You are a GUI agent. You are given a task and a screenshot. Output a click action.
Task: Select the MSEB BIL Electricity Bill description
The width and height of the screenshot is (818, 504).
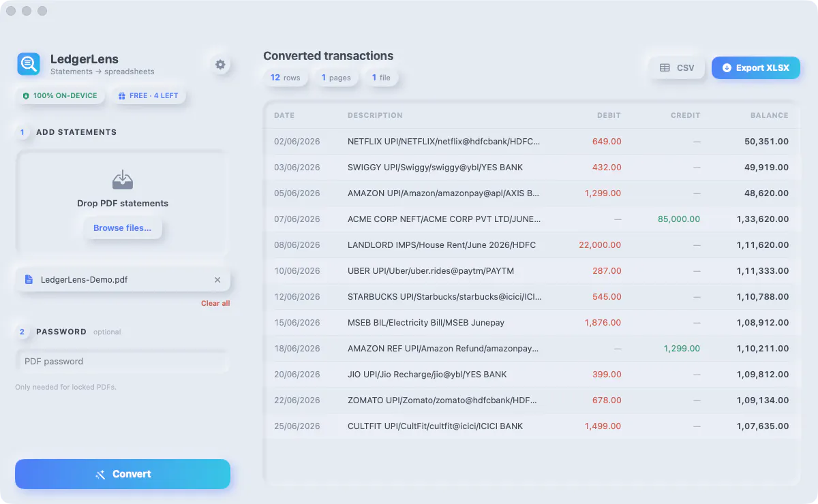(x=426, y=323)
